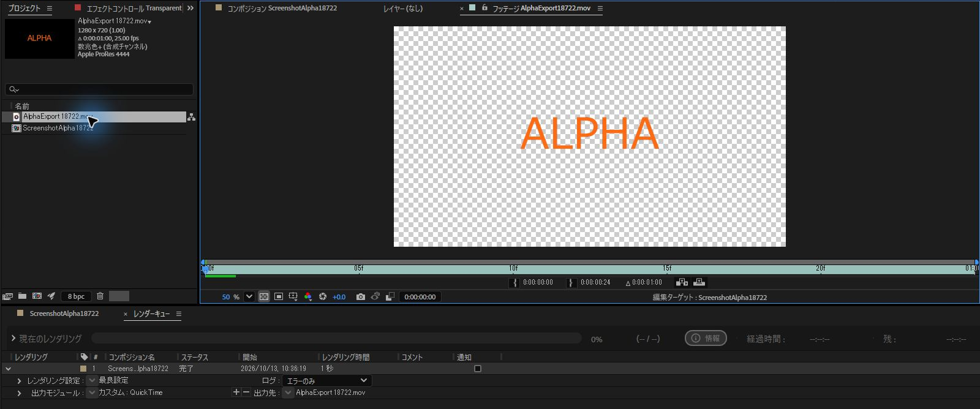980x409 pixels.
Task: Open output destination dropdown arrow
Action: (288, 392)
